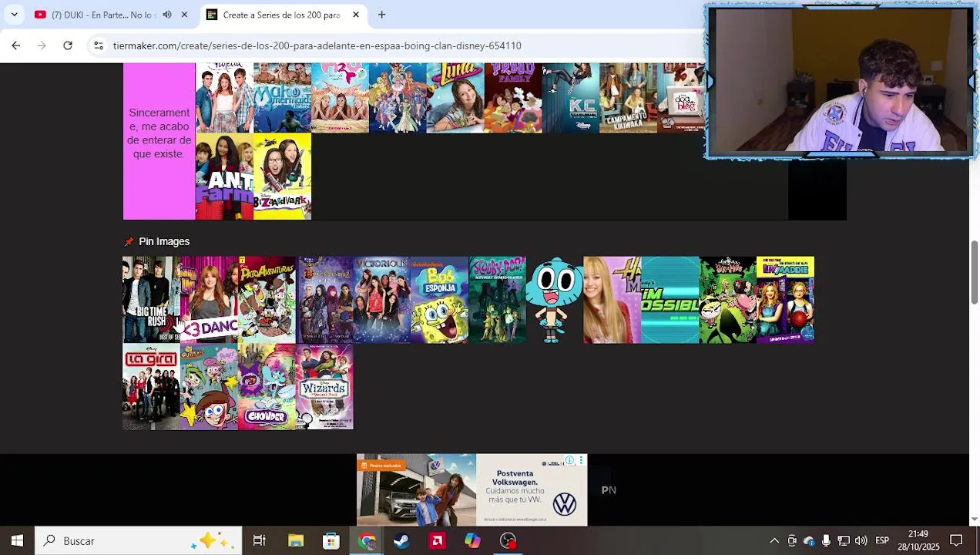Select the Dog with a Blog poster

click(x=681, y=98)
